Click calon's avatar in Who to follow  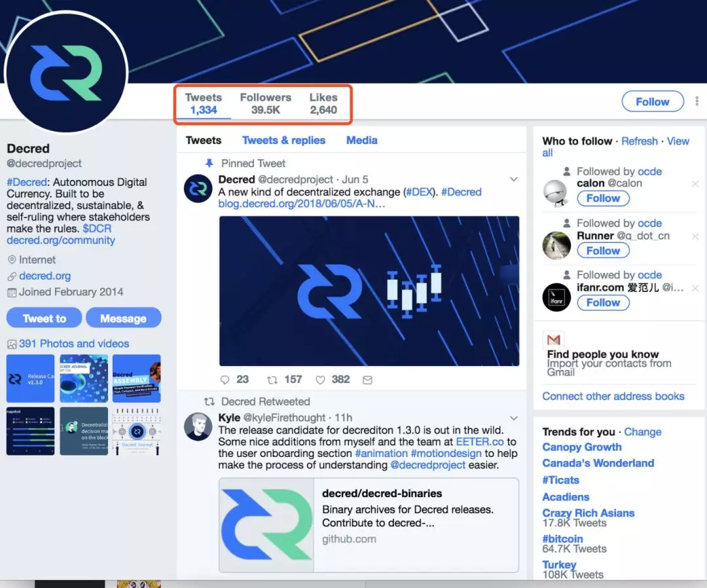point(556,193)
